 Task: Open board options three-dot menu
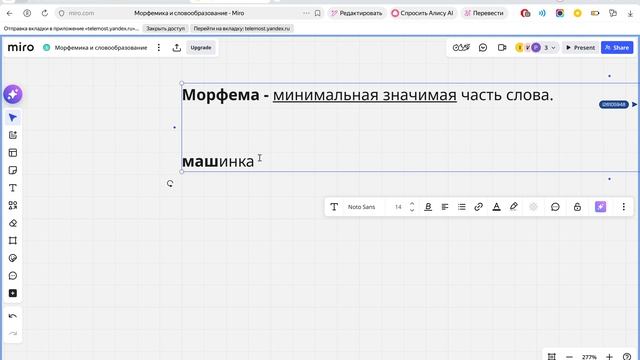point(159,48)
